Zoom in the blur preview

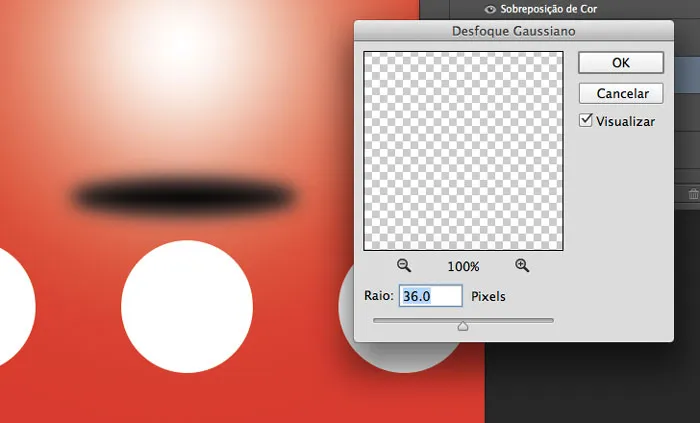(x=522, y=265)
